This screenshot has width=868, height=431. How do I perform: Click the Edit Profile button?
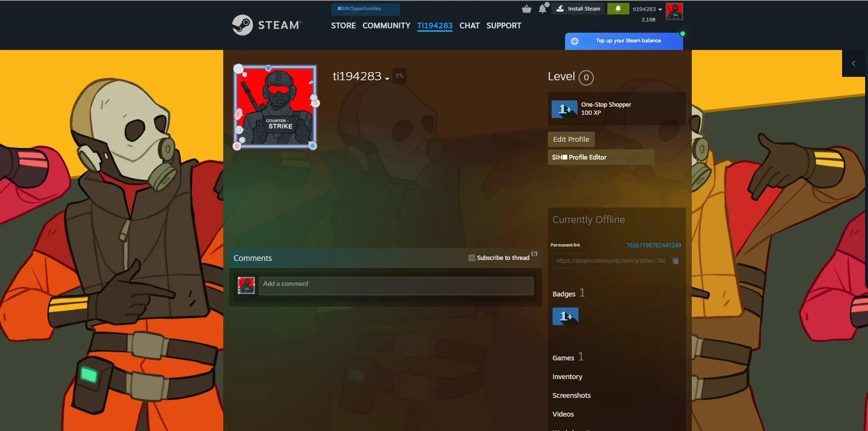pyautogui.click(x=571, y=139)
